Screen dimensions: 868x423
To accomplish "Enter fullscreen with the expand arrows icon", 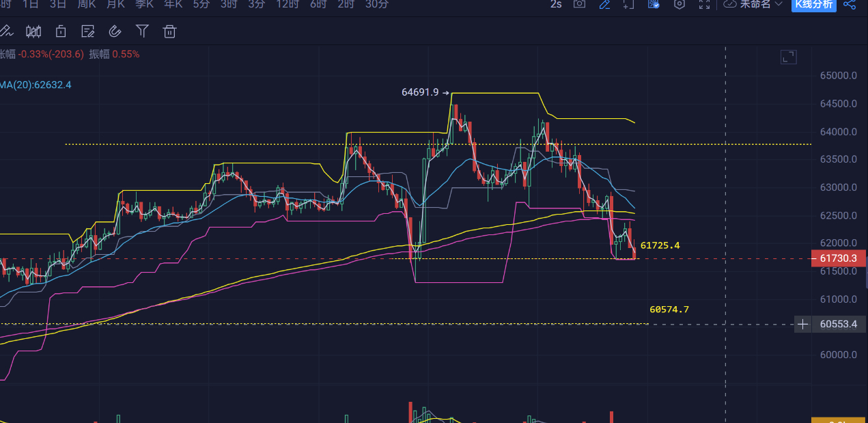I will [x=704, y=4].
